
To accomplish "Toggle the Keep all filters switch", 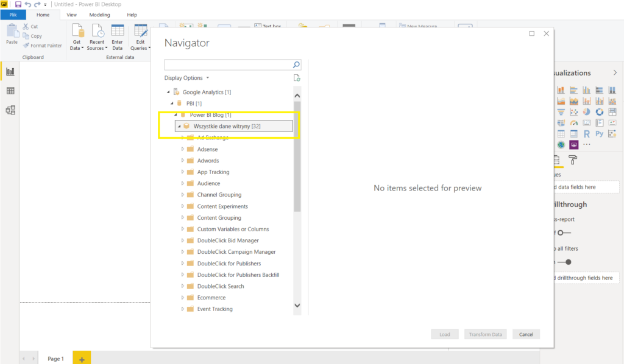I will (x=565, y=262).
